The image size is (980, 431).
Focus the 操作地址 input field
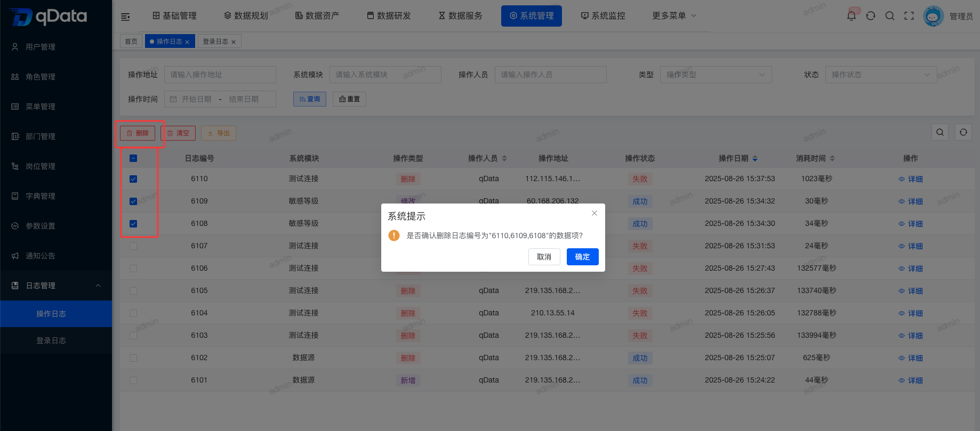click(220, 75)
